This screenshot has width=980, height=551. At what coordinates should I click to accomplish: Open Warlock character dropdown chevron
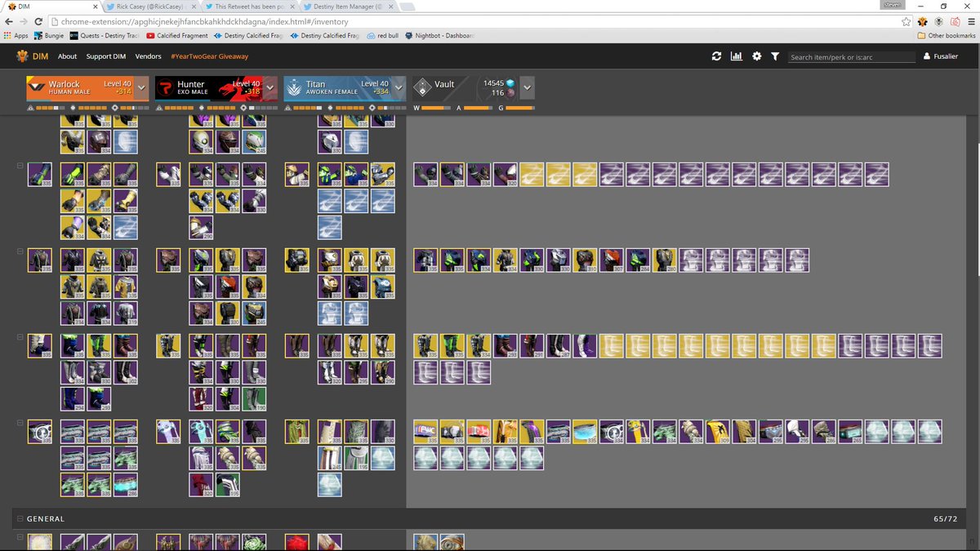point(142,88)
